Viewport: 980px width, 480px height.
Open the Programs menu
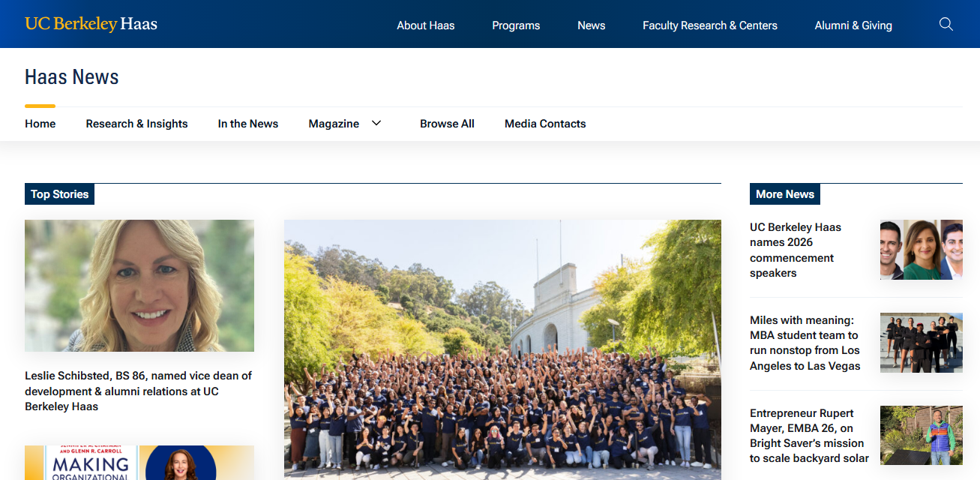pyautogui.click(x=515, y=25)
